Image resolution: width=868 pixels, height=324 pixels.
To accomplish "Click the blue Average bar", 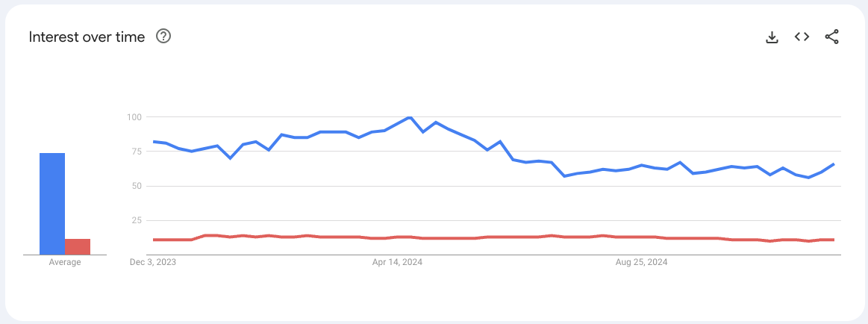I will coord(52,203).
